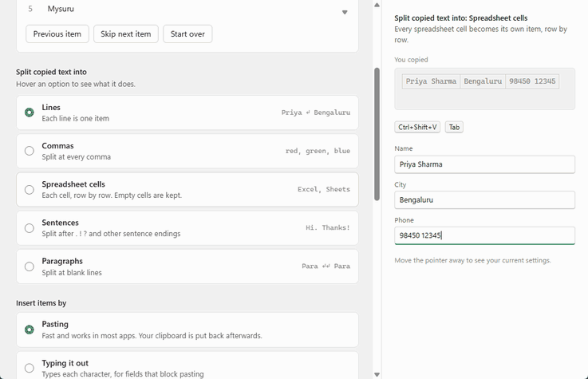Click the Start over button
The width and height of the screenshot is (588, 379).
pyautogui.click(x=187, y=34)
